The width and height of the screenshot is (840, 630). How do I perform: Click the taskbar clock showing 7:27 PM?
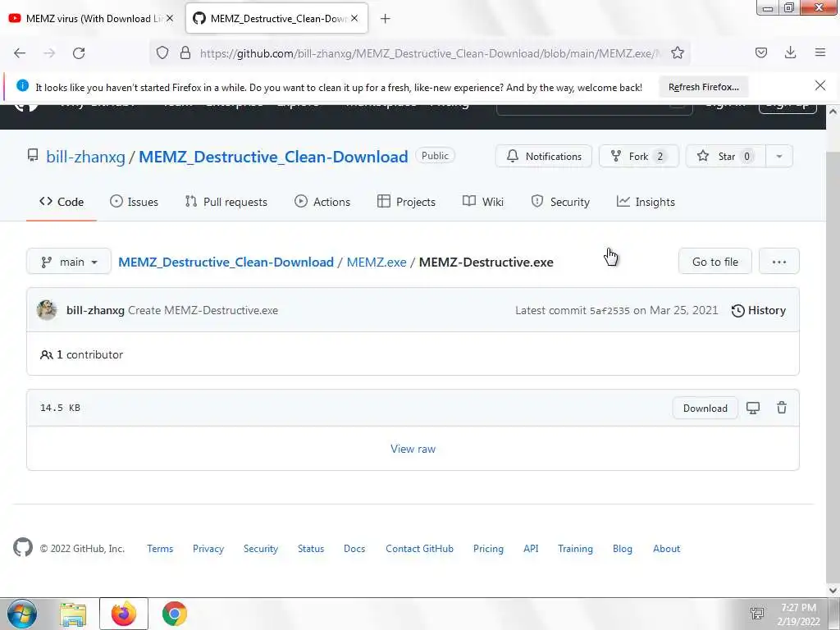pos(798,614)
